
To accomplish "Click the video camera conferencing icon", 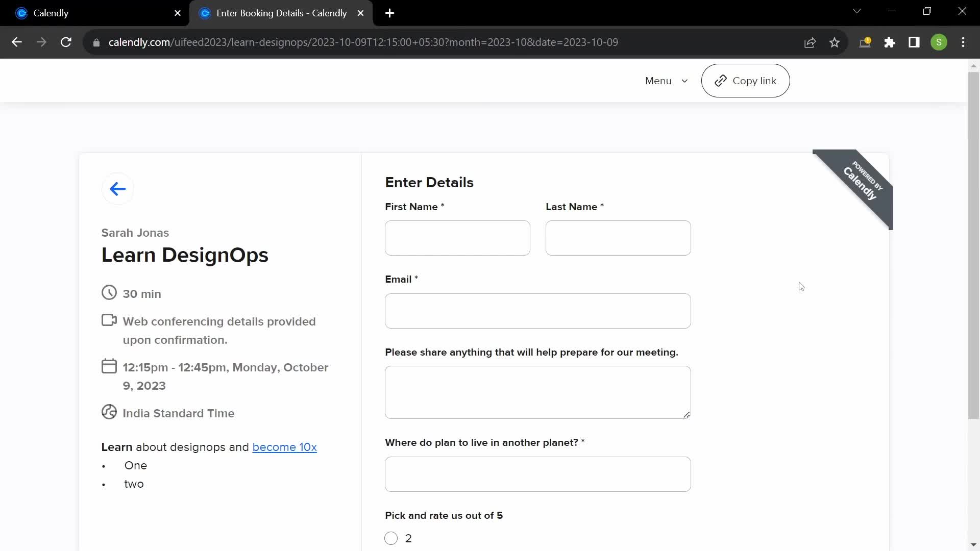I will (x=109, y=320).
